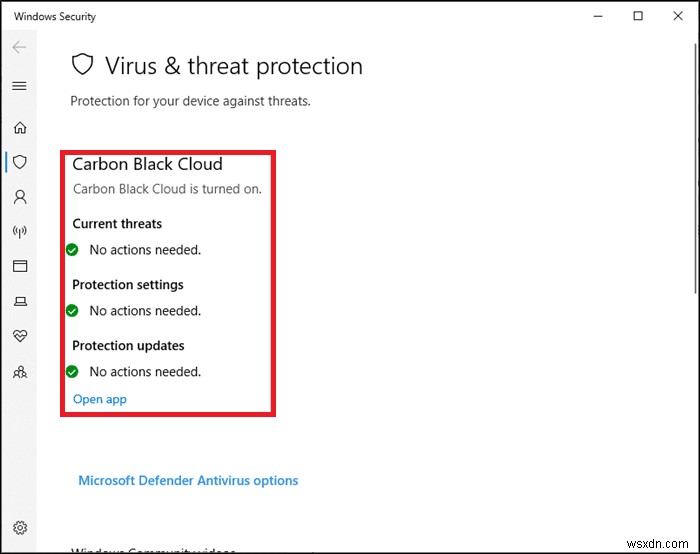
Task: Click the Open app link
Action: click(100, 400)
